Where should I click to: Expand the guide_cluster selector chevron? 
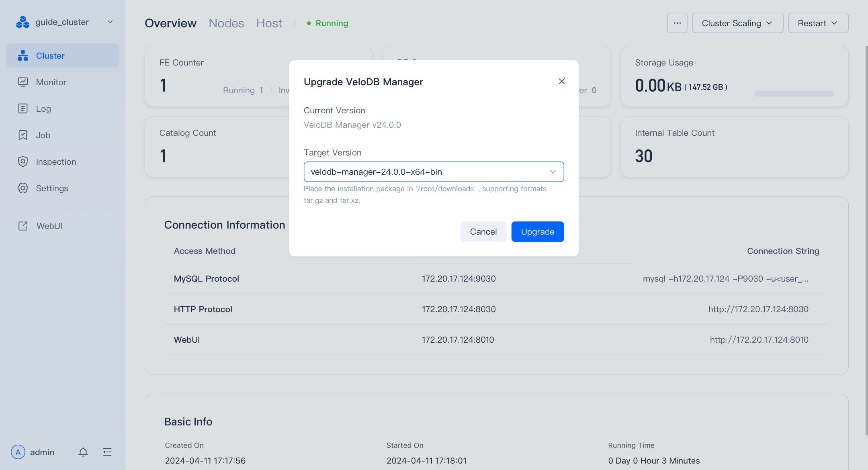click(x=110, y=22)
